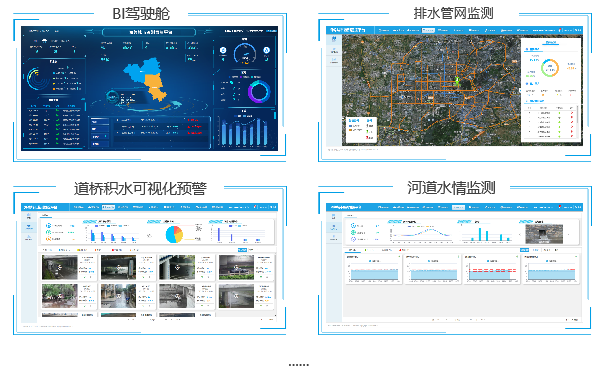The width and height of the screenshot is (605, 375).
Task: Click the "河道水情监测" heading
Action: click(451, 188)
